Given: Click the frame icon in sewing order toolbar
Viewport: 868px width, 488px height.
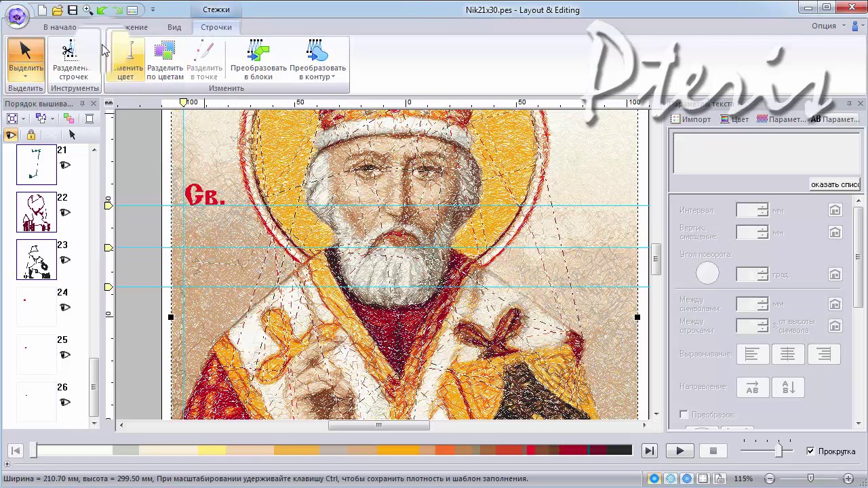Looking at the screenshot, I should (89, 119).
